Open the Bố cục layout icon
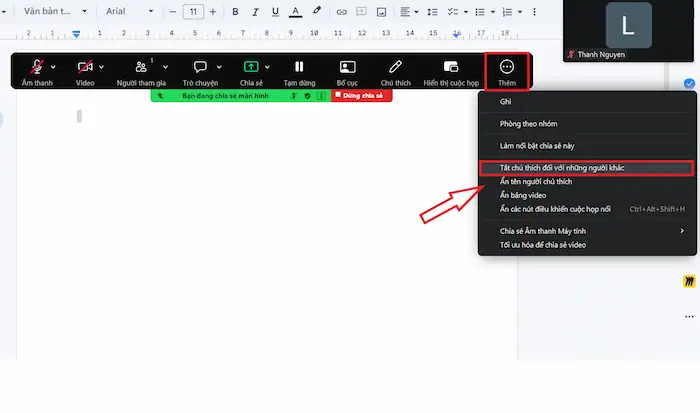This screenshot has width=700, height=413. (x=347, y=67)
